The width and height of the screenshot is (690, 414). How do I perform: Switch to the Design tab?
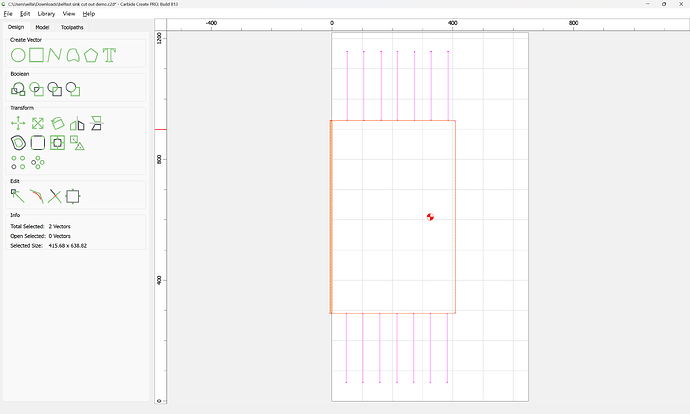(x=16, y=27)
